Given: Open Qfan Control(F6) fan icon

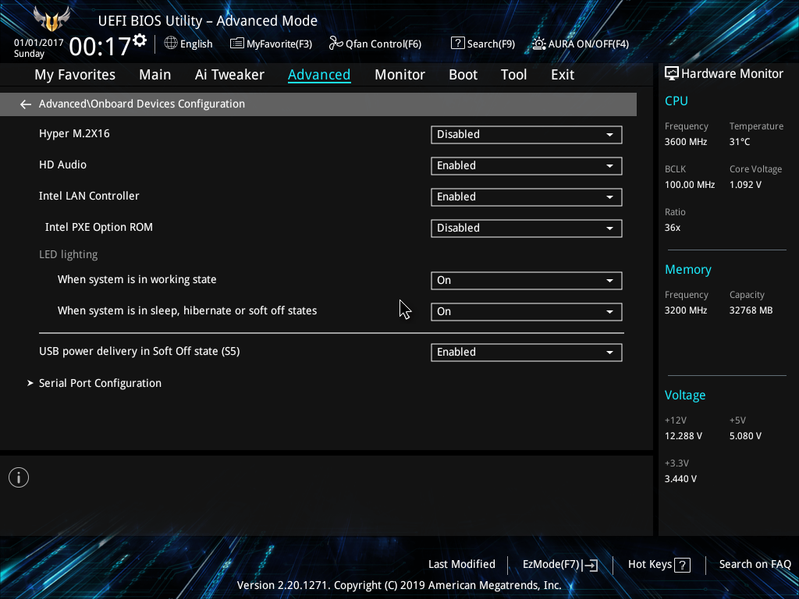Looking at the screenshot, I should coord(335,43).
